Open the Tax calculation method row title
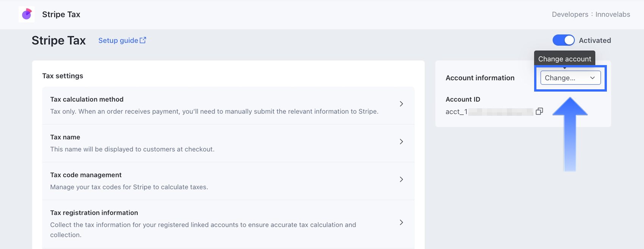The height and width of the screenshot is (249, 644). [87, 99]
